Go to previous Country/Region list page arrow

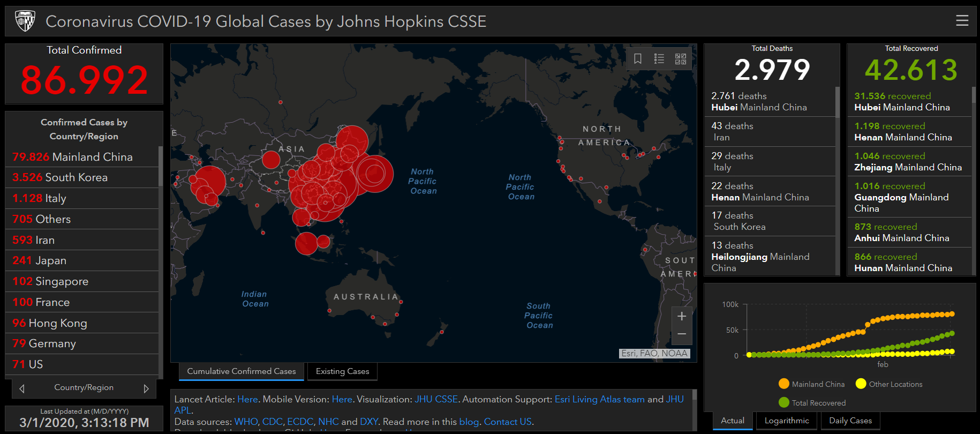point(22,388)
